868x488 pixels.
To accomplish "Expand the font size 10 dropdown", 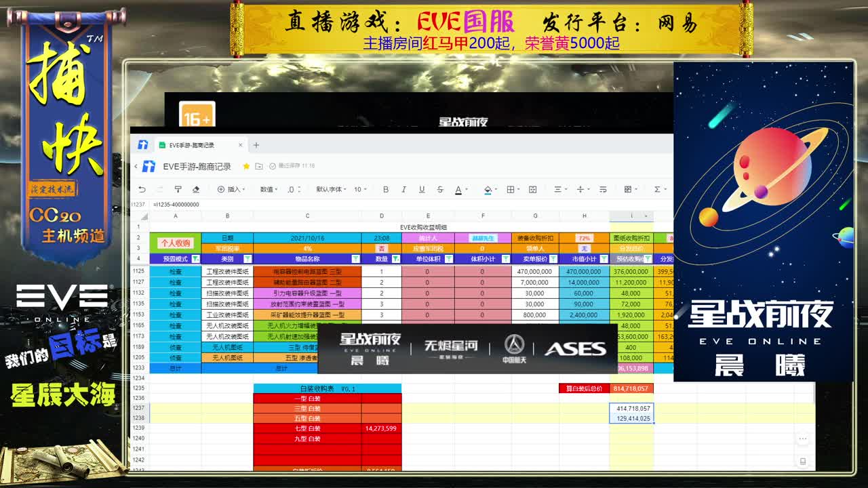I will [x=360, y=190].
